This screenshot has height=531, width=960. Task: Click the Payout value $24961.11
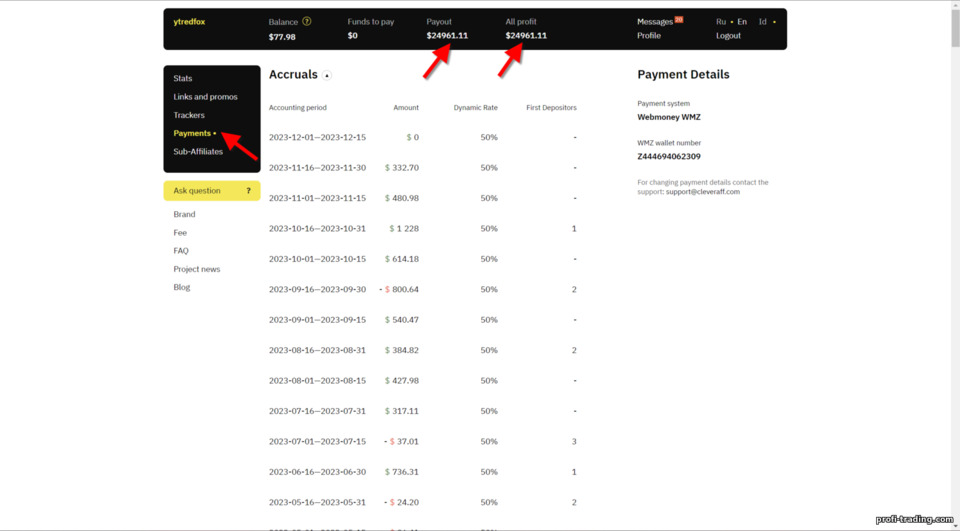(447, 36)
